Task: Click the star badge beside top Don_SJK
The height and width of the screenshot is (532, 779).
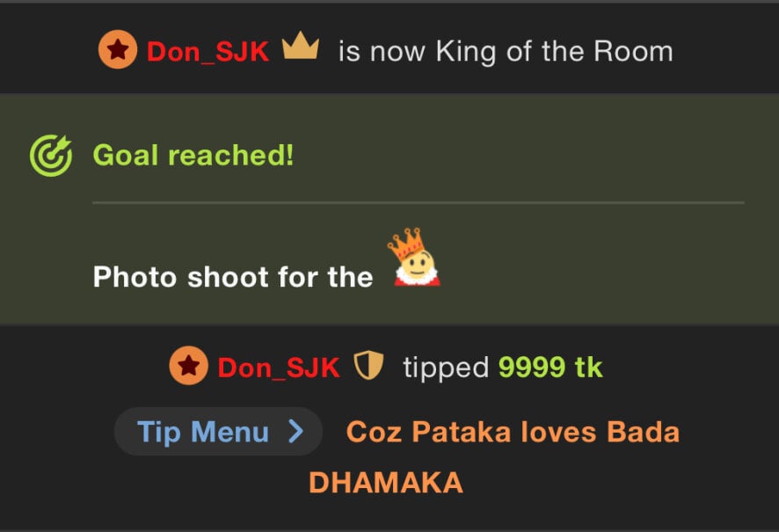Action: (118, 49)
